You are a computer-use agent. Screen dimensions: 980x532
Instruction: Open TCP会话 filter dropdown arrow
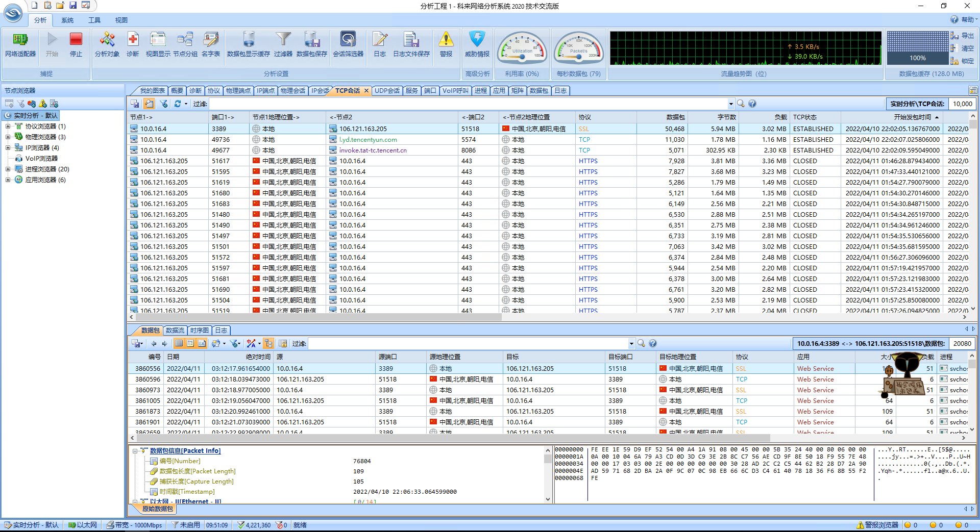click(731, 104)
